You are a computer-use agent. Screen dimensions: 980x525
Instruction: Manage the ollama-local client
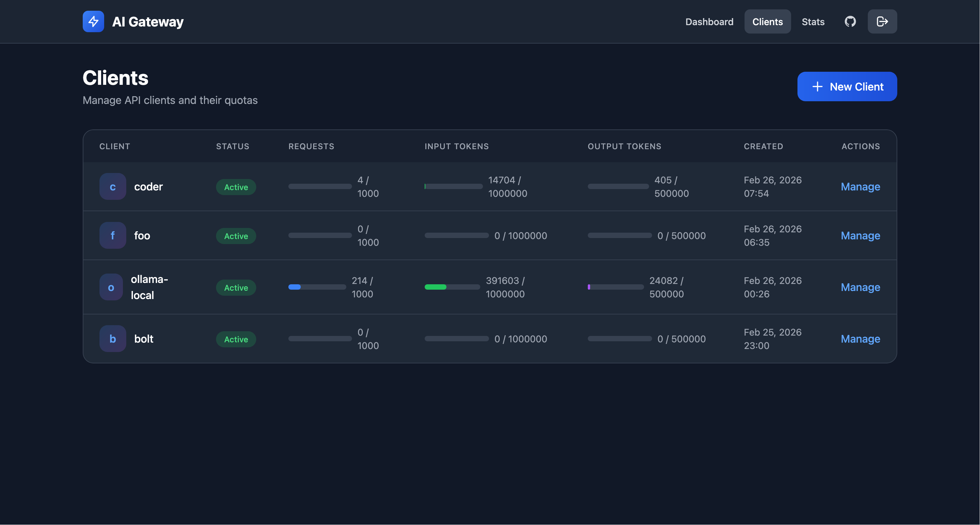pyautogui.click(x=860, y=287)
